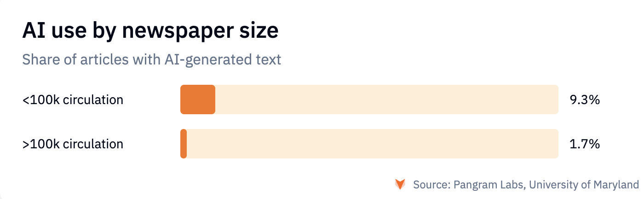Select the "Share of articles" subtitle text

(151, 59)
